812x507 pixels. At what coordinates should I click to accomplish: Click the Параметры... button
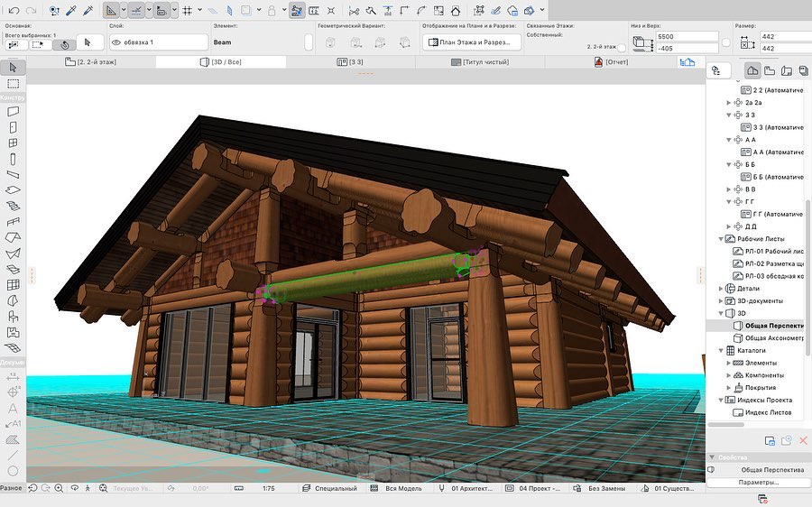coord(757,482)
